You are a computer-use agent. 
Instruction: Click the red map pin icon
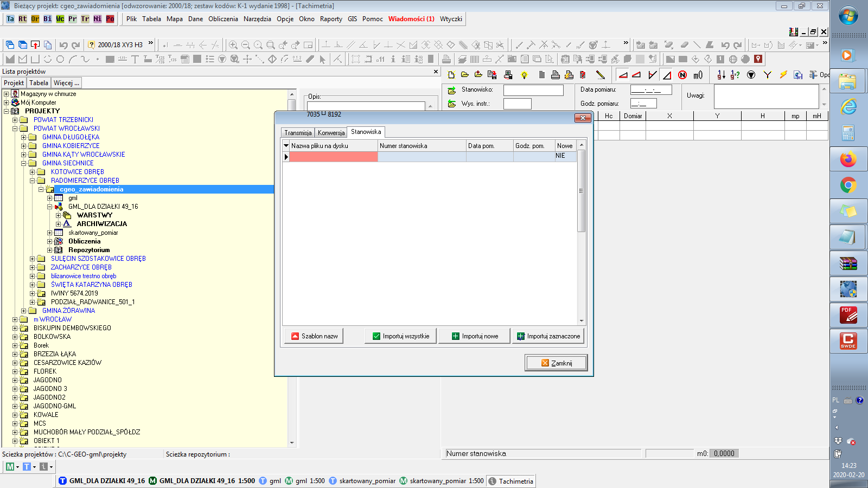click(x=758, y=59)
